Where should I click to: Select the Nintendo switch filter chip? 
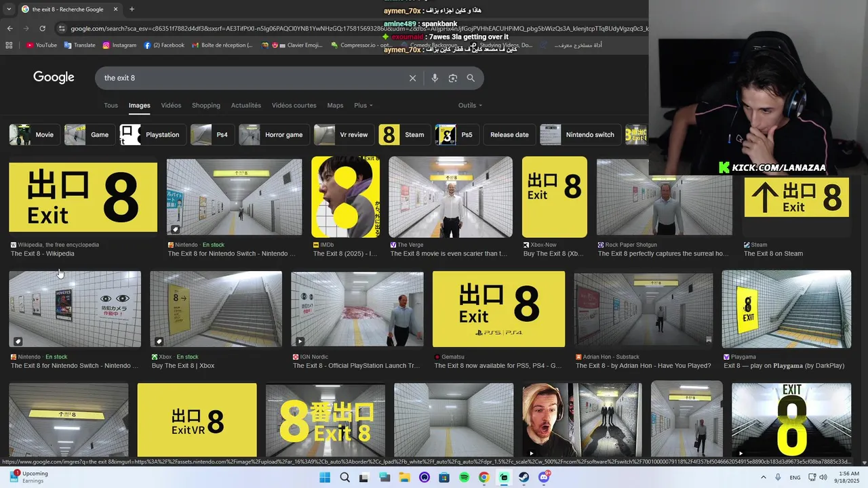tap(580, 134)
